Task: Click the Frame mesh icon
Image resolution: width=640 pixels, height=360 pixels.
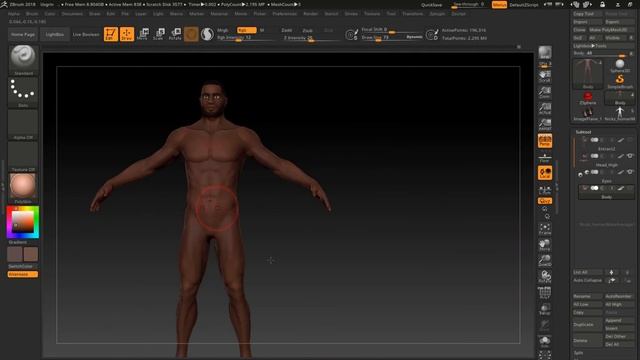Action: point(545,229)
